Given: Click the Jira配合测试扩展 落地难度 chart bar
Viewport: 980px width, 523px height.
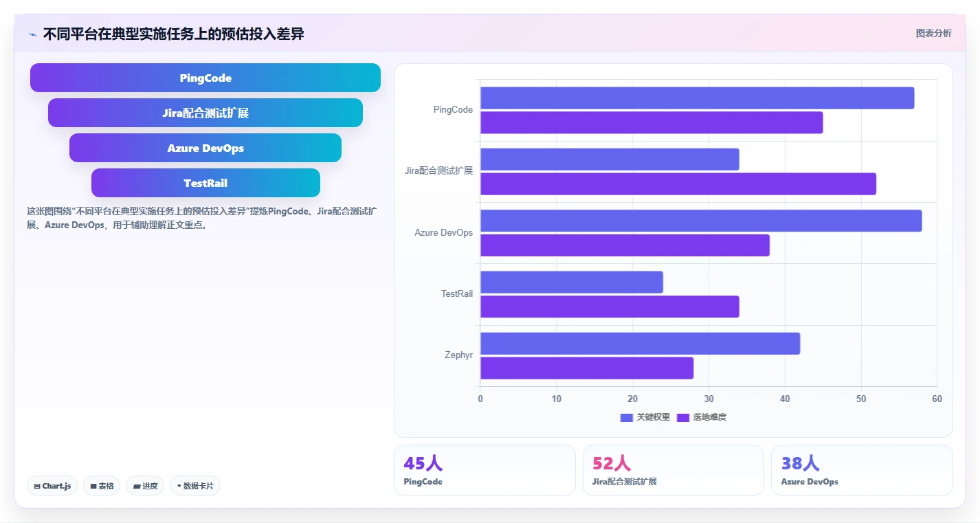Looking at the screenshot, I should coord(678,183).
